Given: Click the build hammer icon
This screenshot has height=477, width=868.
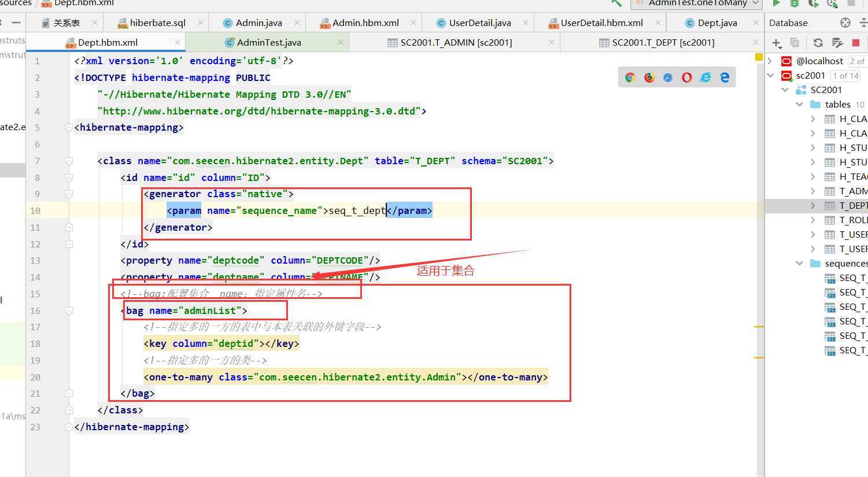Looking at the screenshot, I should coord(616,3).
